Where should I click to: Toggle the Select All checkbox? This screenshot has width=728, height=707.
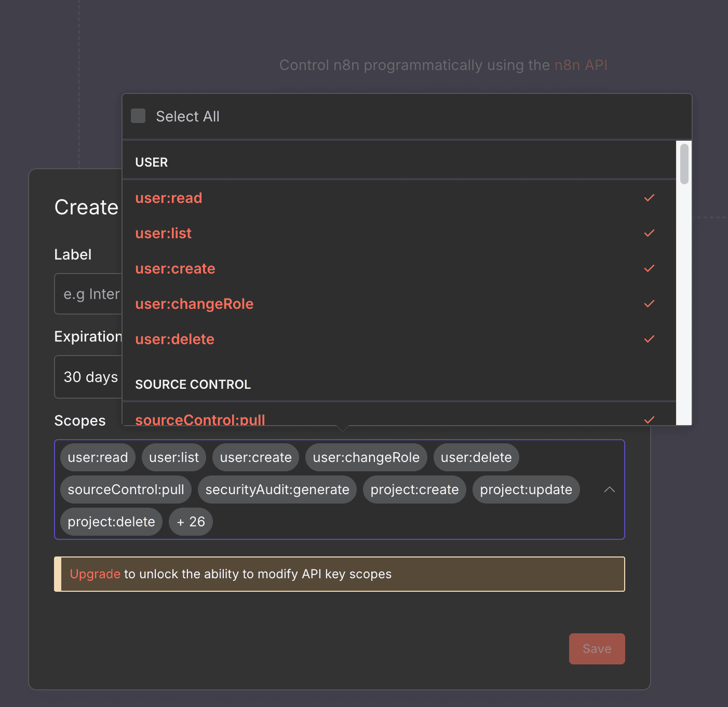(138, 116)
